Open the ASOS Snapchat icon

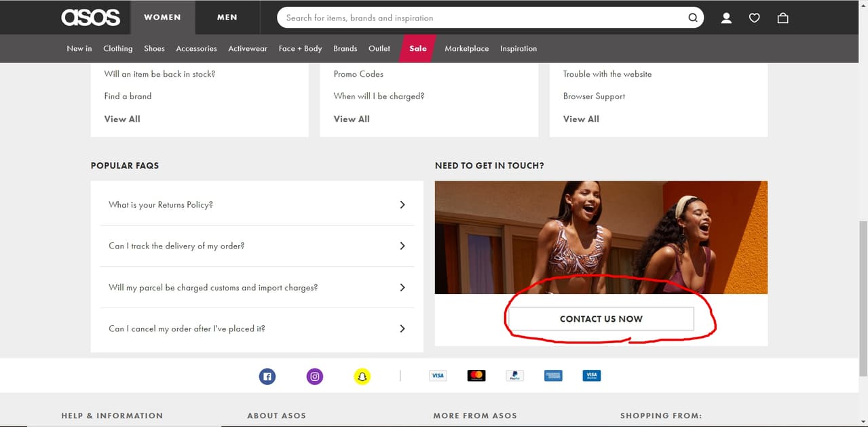362,376
